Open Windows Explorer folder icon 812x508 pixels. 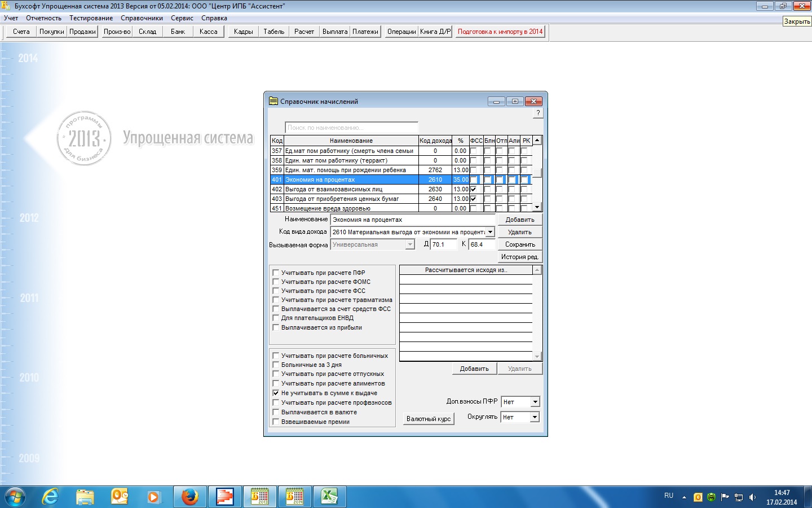click(x=85, y=497)
